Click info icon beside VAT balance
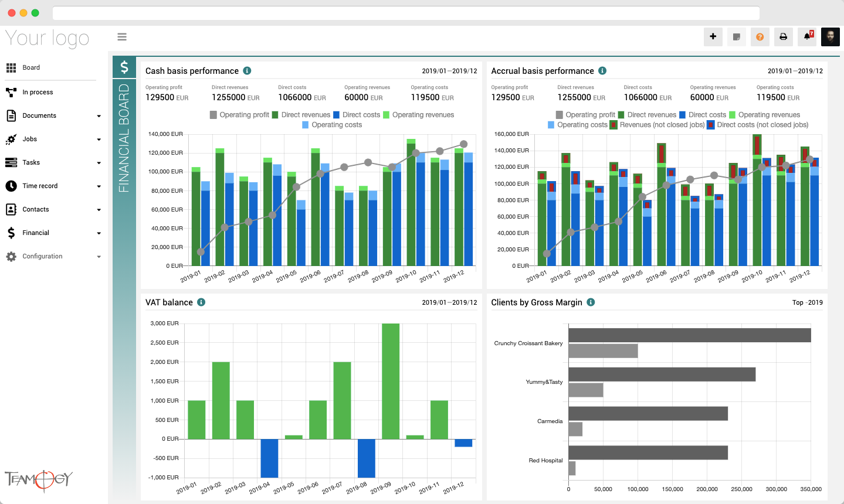 (x=201, y=302)
